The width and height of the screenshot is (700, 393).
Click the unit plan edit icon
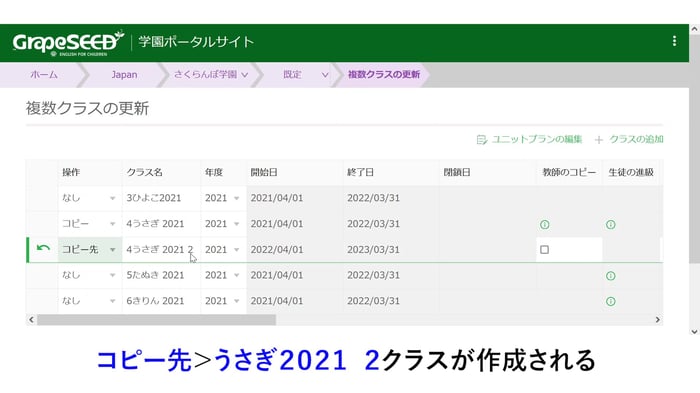tap(481, 140)
